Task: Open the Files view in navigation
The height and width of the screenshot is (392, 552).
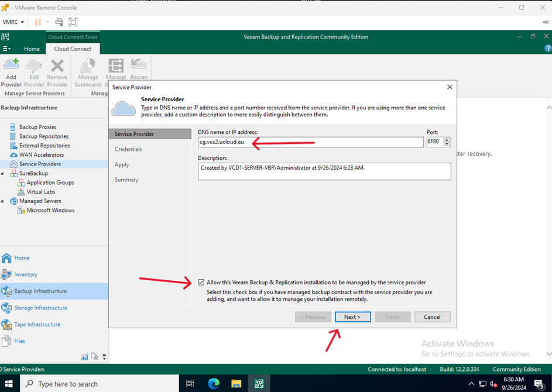Action: click(x=19, y=341)
